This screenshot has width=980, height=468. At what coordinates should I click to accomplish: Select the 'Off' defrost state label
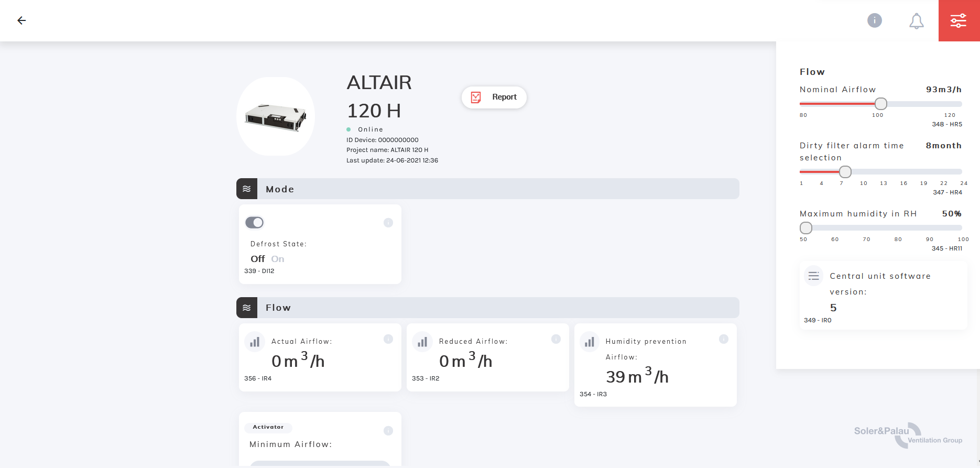pos(258,259)
